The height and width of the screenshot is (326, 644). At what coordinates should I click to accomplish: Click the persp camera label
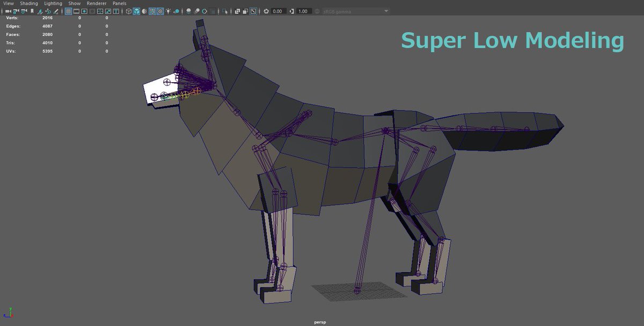point(320,322)
